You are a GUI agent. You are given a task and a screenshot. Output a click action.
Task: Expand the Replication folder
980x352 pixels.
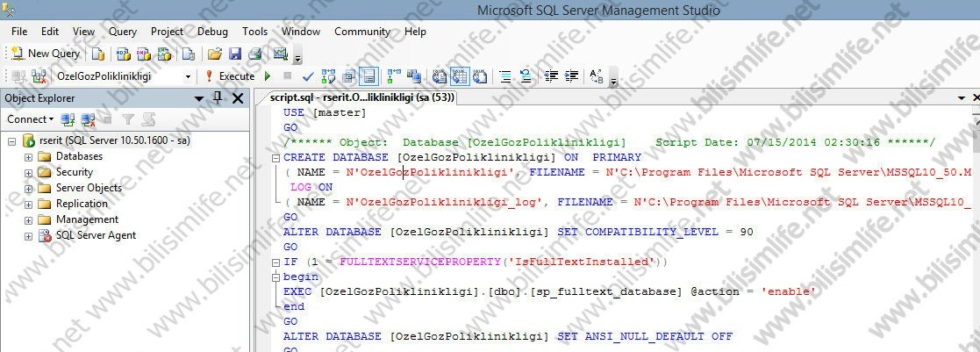click(x=28, y=205)
